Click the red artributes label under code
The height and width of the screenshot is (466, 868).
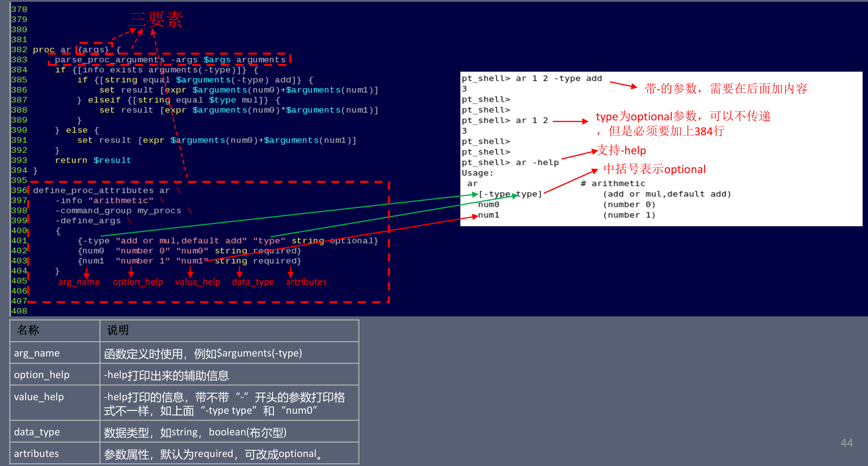306,282
